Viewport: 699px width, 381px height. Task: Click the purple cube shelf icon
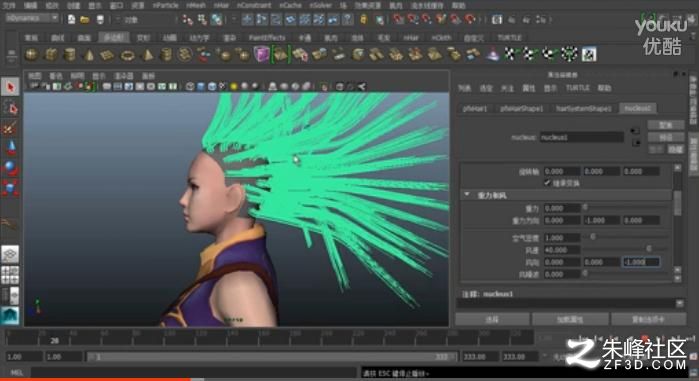(261, 54)
